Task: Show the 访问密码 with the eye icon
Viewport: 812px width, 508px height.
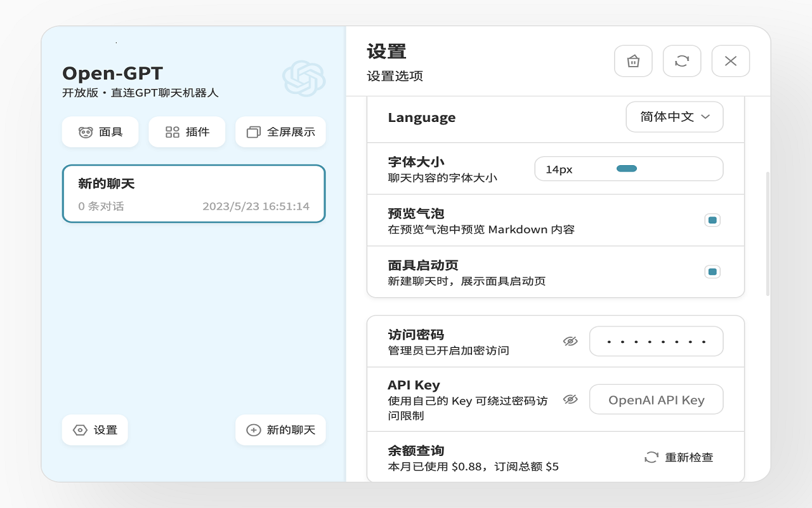Action: tap(570, 342)
